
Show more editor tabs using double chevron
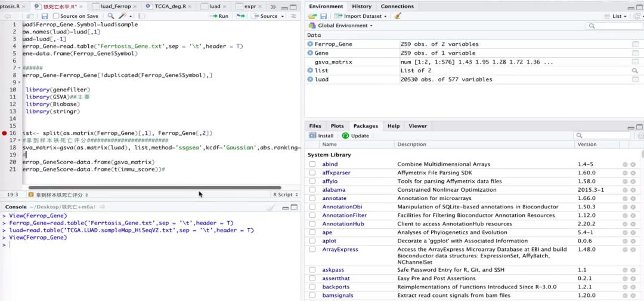pyautogui.click(x=274, y=7)
